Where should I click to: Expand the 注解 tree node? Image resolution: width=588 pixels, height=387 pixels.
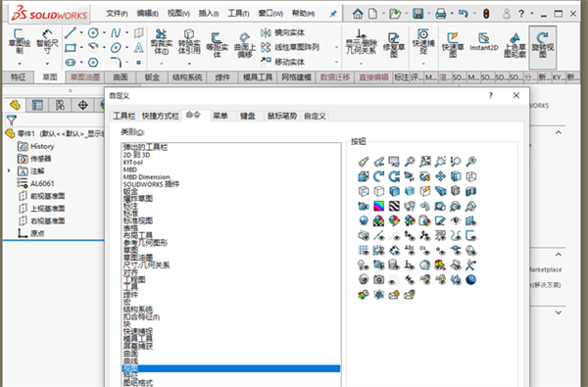click(x=9, y=170)
